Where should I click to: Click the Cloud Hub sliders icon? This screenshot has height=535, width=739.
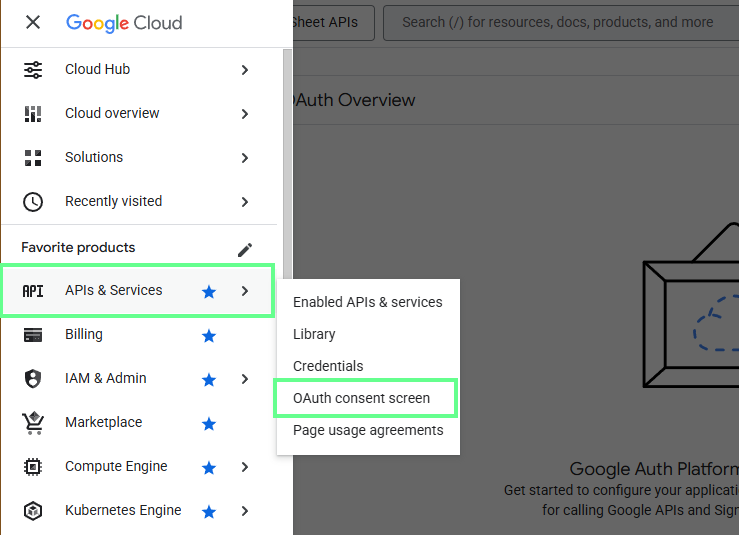tap(33, 70)
